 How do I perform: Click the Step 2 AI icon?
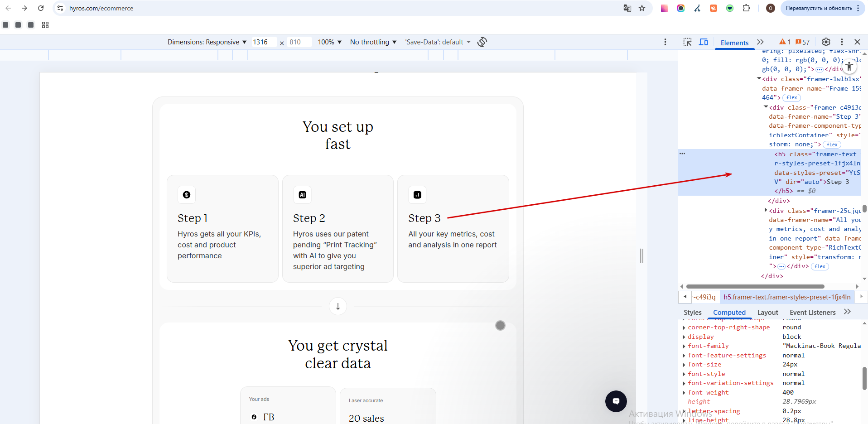(302, 195)
